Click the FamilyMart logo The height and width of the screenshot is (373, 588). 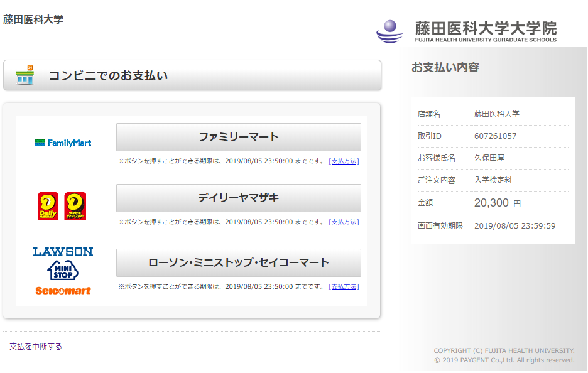tap(63, 143)
